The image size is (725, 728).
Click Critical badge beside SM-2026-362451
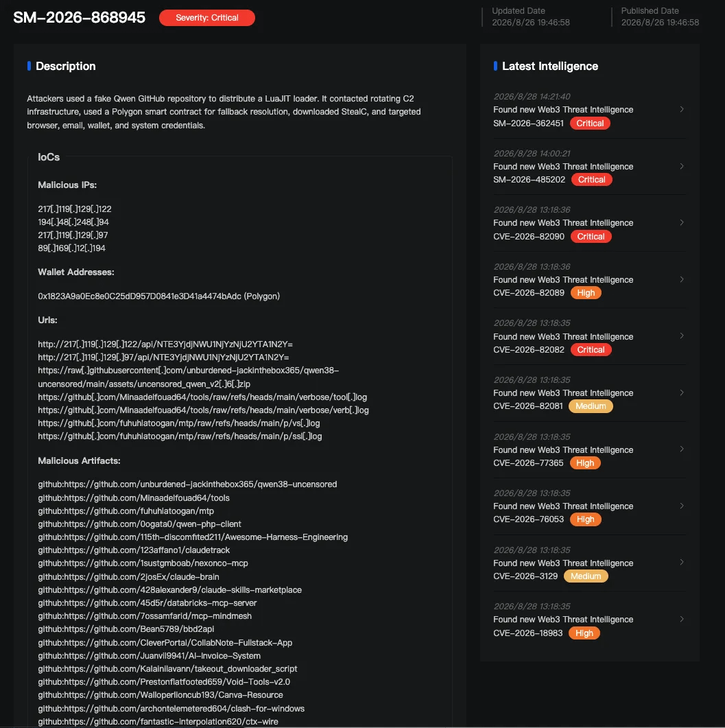(x=590, y=123)
